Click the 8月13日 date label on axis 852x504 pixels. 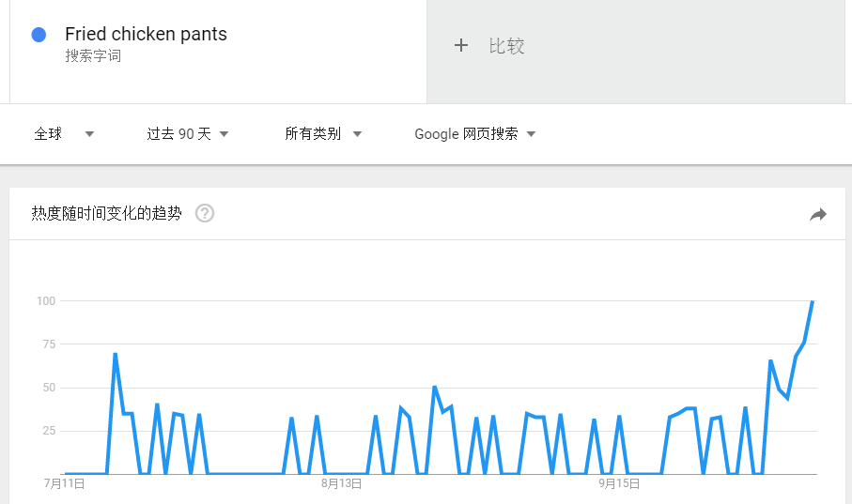341,483
